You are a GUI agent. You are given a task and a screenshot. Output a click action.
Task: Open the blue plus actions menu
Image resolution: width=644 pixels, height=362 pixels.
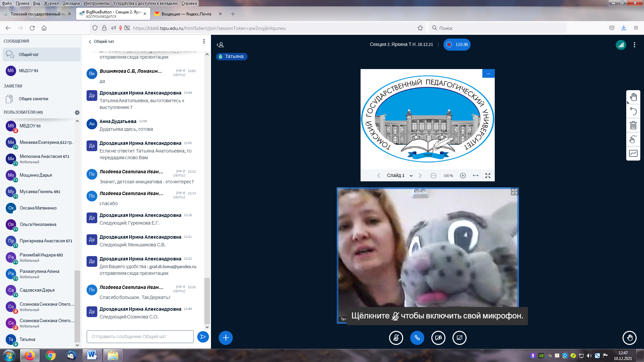click(x=226, y=338)
